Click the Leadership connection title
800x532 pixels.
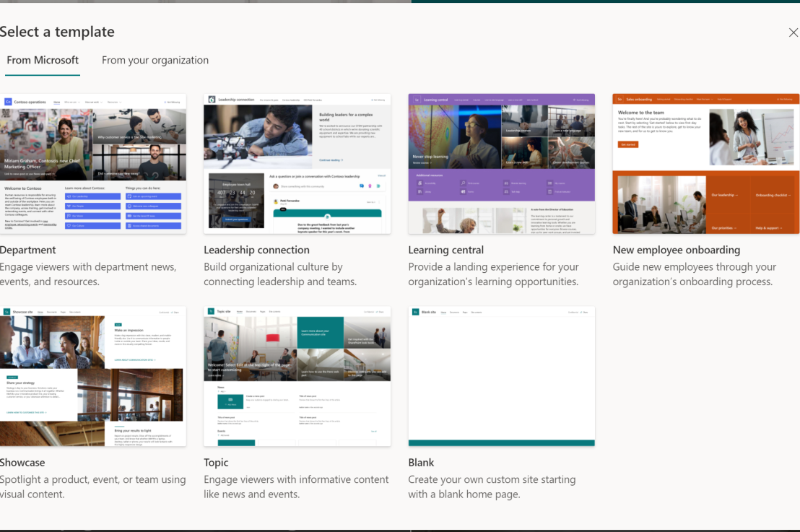click(256, 250)
